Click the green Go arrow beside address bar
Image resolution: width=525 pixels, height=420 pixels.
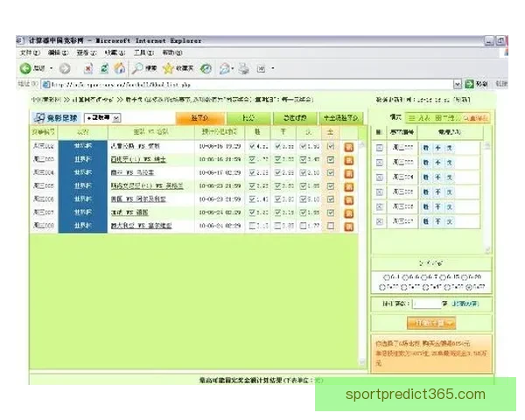(469, 84)
